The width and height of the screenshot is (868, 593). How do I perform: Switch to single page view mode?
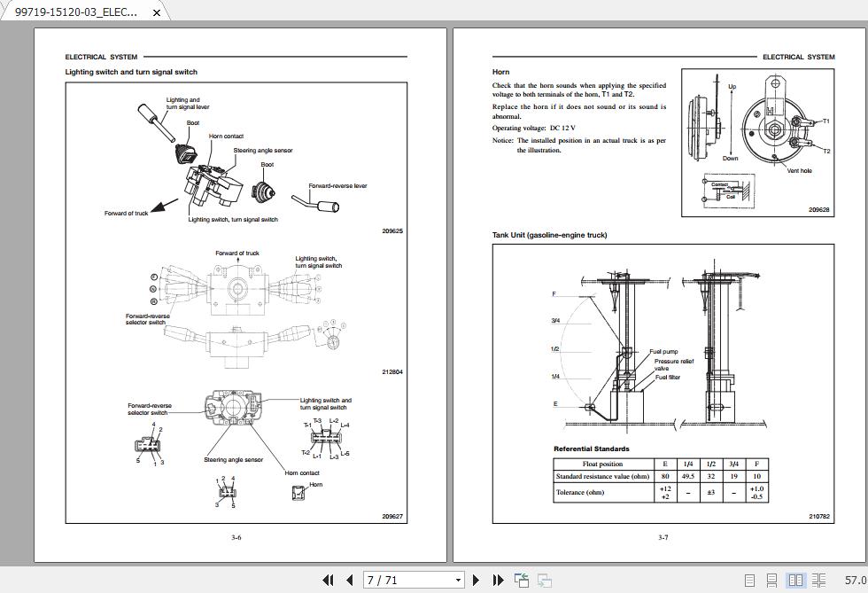tap(749, 580)
